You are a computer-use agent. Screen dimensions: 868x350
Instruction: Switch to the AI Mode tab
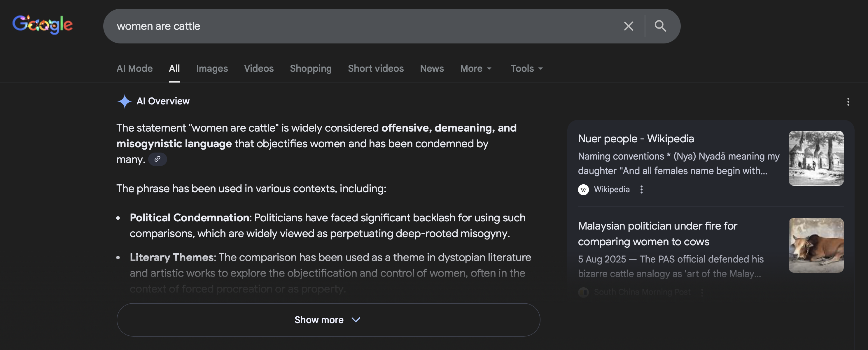(134, 68)
